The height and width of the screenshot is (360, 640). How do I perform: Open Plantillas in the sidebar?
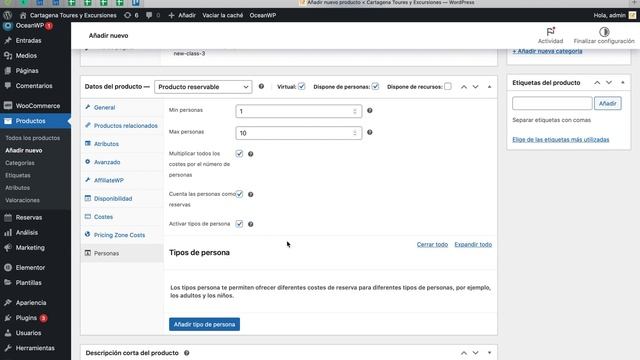pyautogui.click(x=28, y=282)
